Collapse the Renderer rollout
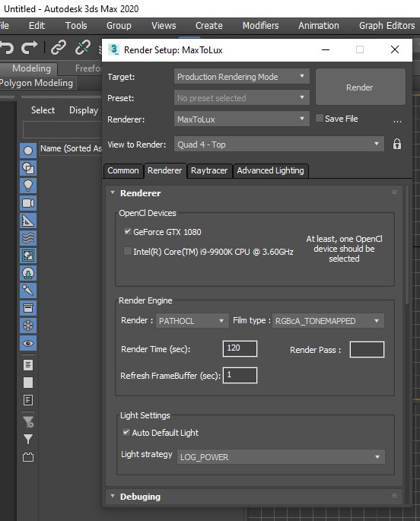The width and height of the screenshot is (420, 521). (x=113, y=192)
